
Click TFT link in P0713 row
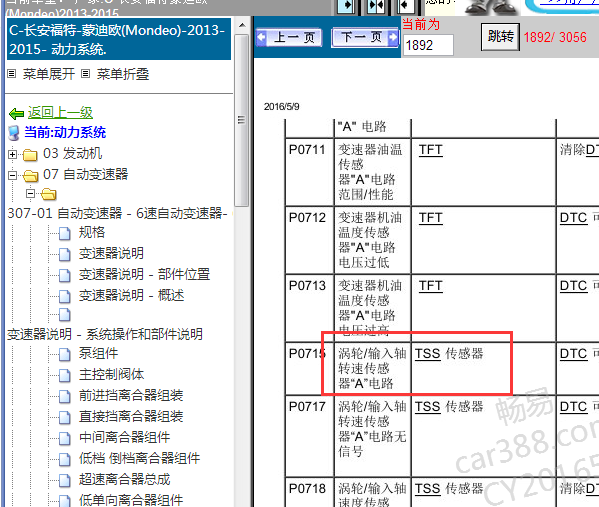pos(431,285)
